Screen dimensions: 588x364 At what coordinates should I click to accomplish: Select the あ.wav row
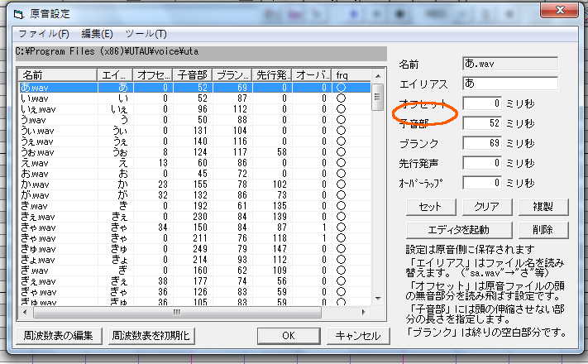pyautogui.click(x=194, y=88)
